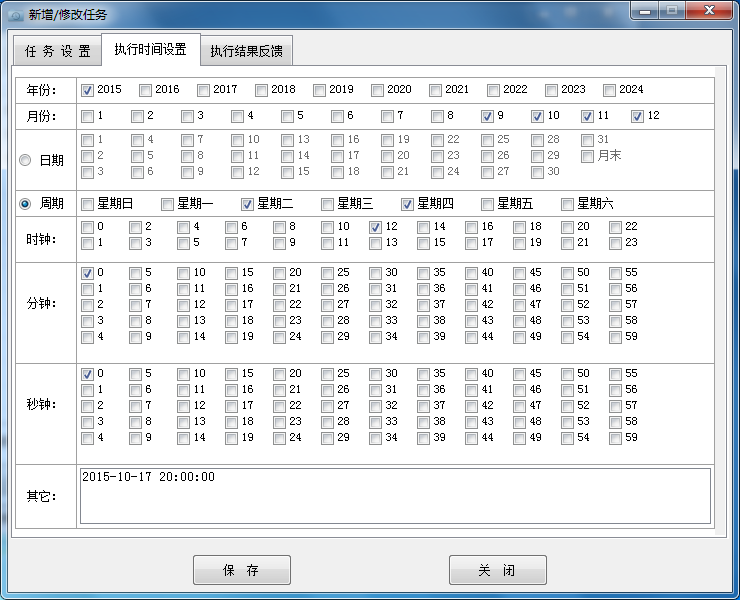
Task: Check minute 45 in 分钟 section
Action: [x=519, y=273]
